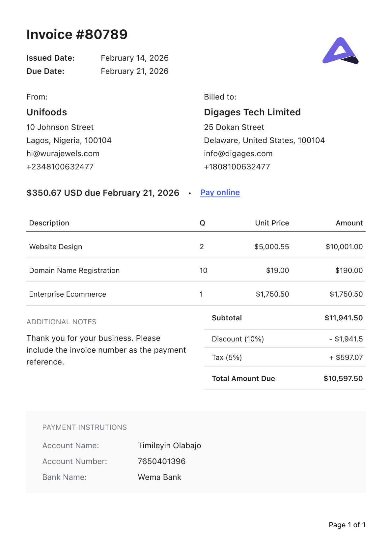Click the $10,001.00 amount cell
Screen dimensions: 392x555
click(344, 247)
